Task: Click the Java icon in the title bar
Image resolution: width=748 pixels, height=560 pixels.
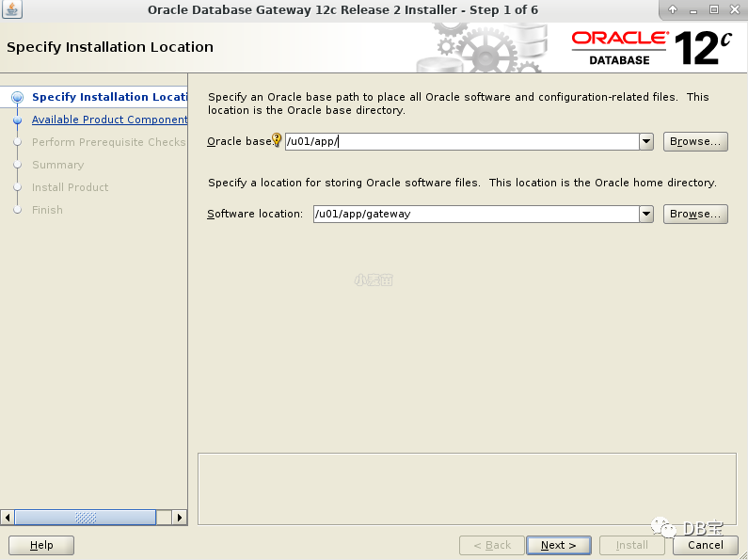Action: coord(12,9)
